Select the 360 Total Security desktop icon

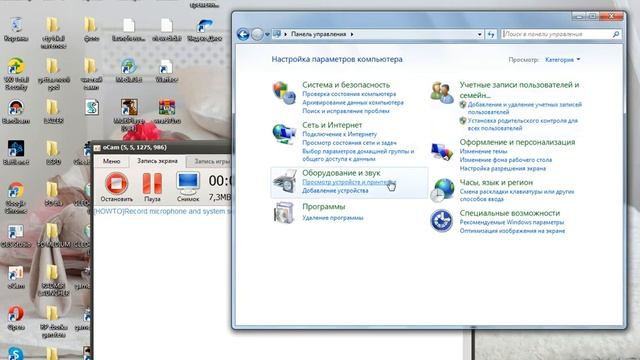click(16, 74)
